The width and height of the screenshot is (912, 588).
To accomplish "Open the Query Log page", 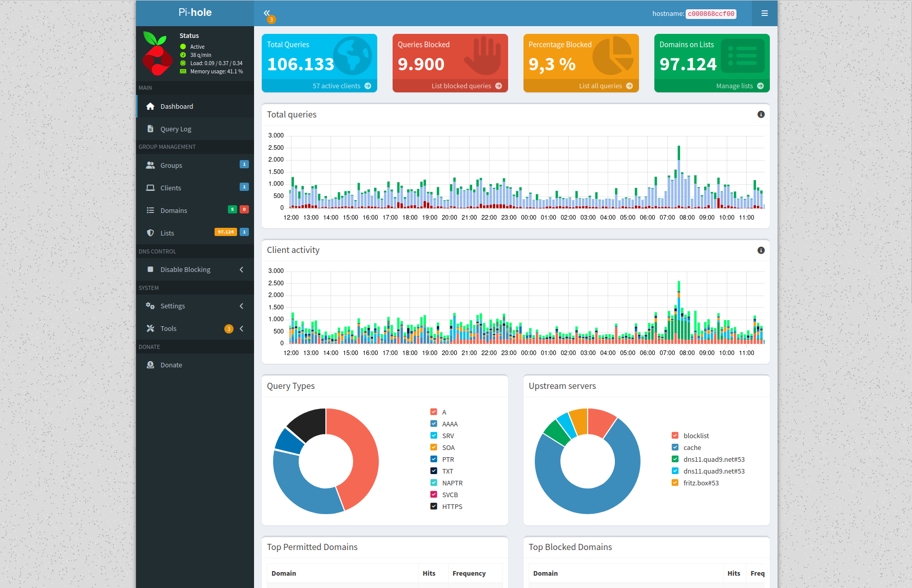I will pos(176,129).
